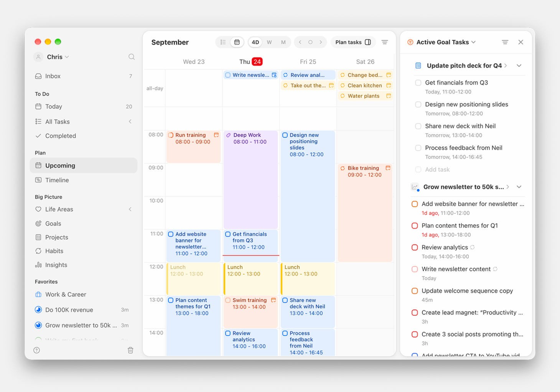Open Projects in the sidebar
The height and width of the screenshot is (392, 560).
(84, 237)
